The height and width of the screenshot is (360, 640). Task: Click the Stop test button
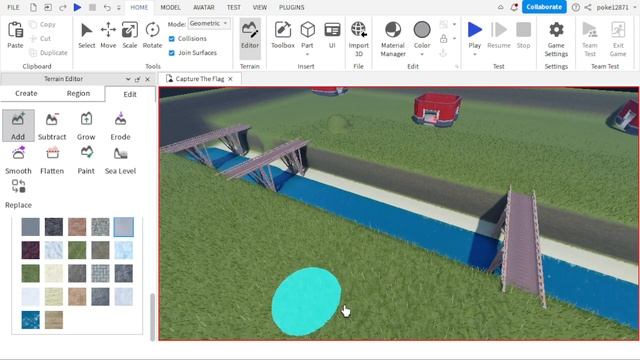(523, 35)
